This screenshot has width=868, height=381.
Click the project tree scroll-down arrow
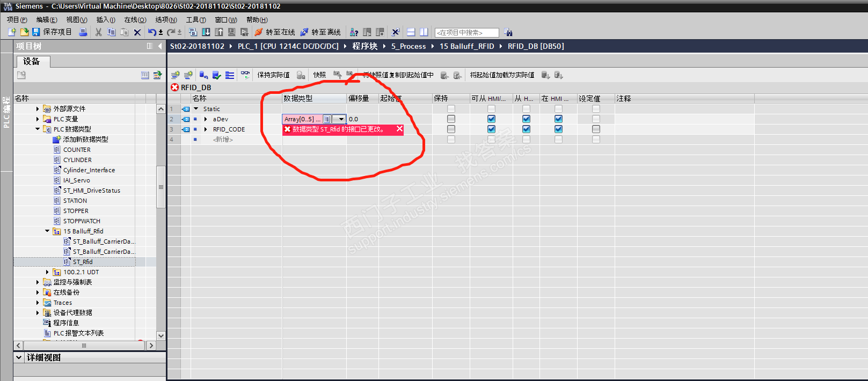161,335
